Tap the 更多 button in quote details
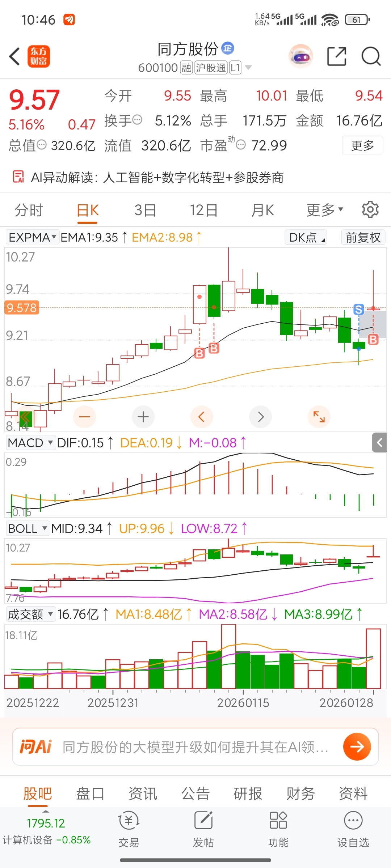This screenshot has height=868, width=391. tap(362, 145)
